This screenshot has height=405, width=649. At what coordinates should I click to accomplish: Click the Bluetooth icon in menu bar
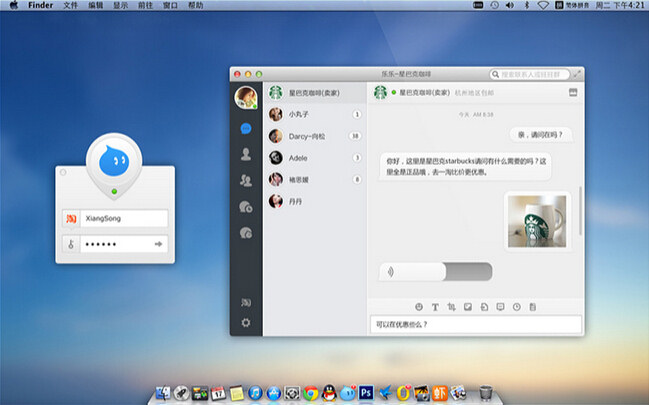pos(527,5)
